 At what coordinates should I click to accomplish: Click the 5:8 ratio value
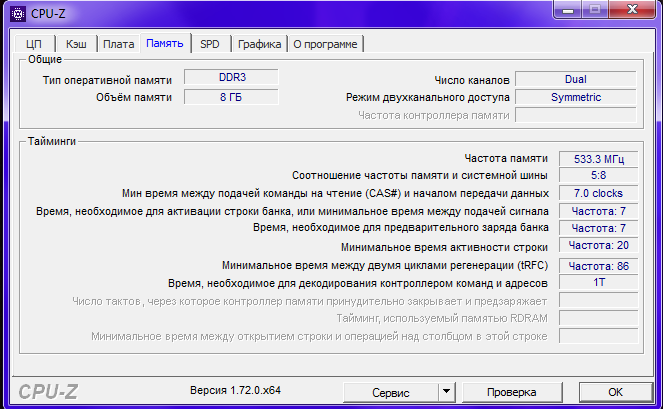point(598,175)
